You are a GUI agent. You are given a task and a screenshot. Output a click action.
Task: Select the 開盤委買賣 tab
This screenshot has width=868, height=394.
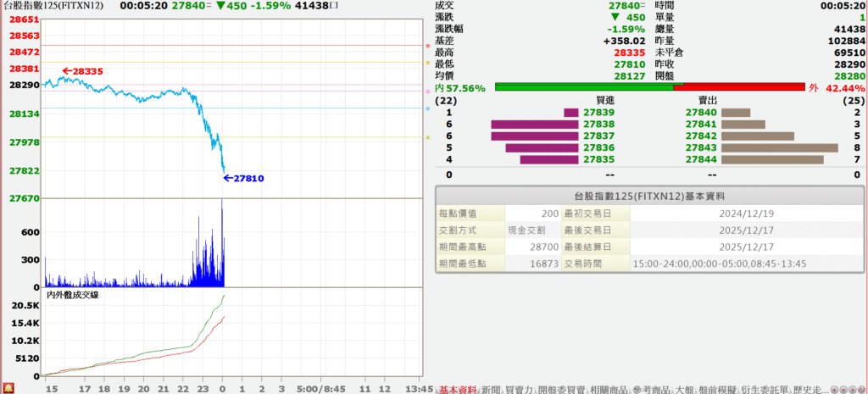click(561, 389)
